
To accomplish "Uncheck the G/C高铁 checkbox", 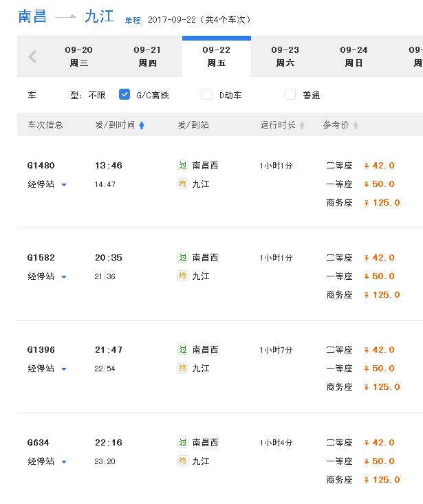I will 124,94.
